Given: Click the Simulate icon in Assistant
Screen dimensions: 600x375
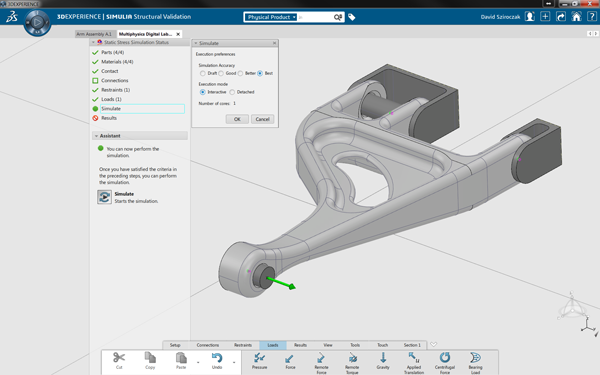Looking at the screenshot, I should coord(104,197).
